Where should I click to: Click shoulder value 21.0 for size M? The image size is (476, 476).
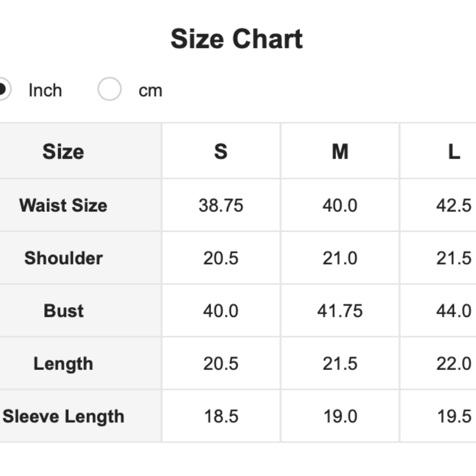click(x=340, y=258)
